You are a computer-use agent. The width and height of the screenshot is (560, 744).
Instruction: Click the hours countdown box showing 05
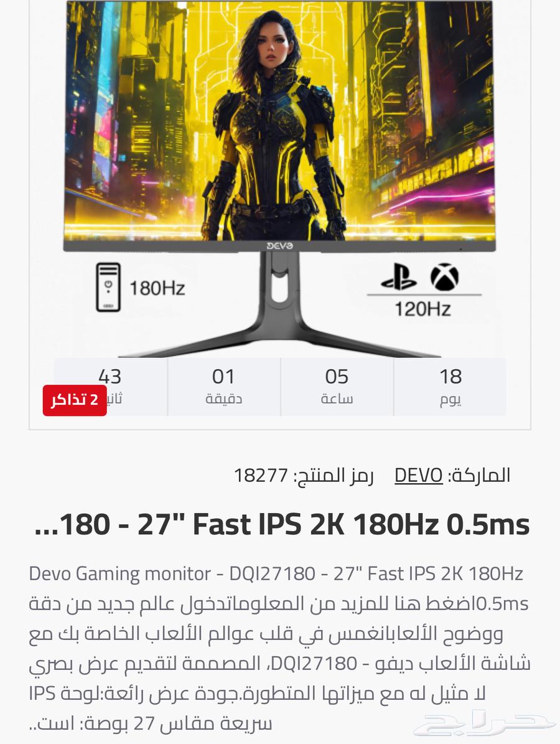point(337,387)
